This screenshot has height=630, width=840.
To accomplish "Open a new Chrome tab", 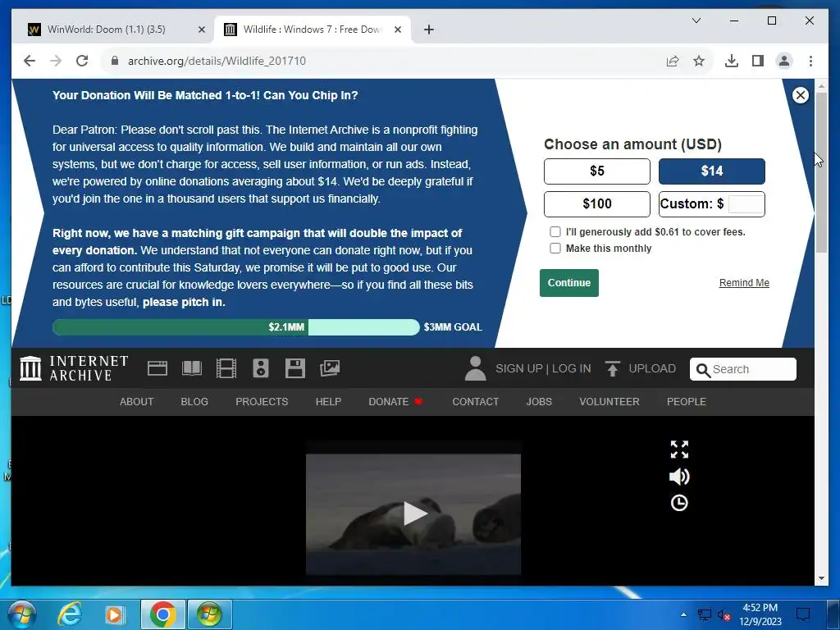I will pyautogui.click(x=428, y=30).
